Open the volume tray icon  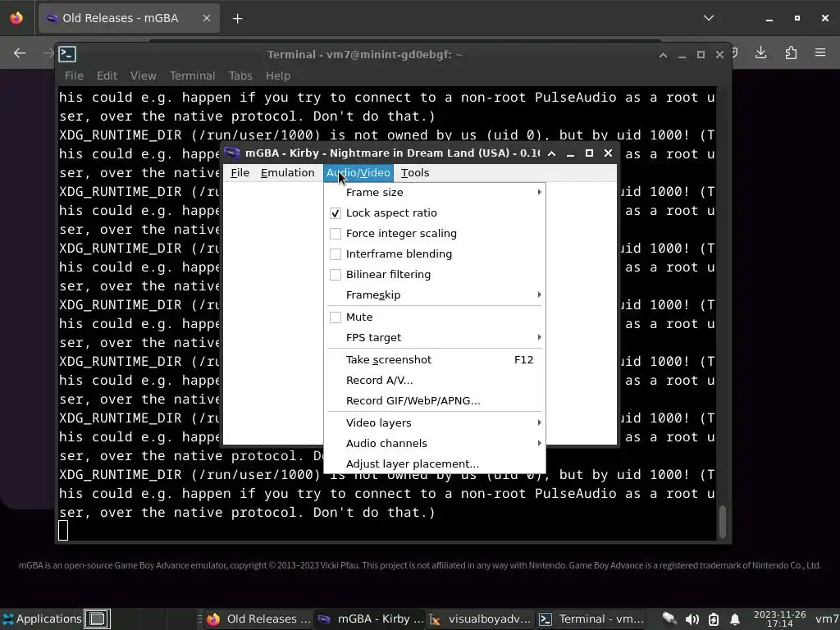[x=692, y=619]
